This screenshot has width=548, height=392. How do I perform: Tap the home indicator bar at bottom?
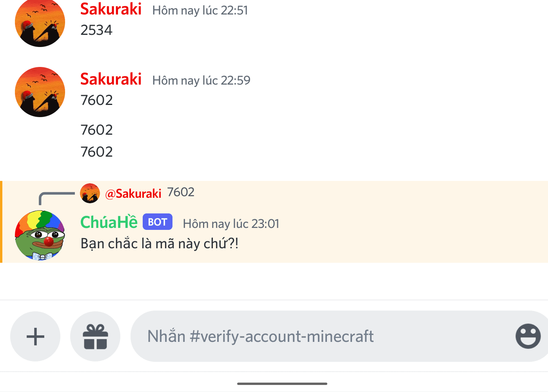(281, 384)
